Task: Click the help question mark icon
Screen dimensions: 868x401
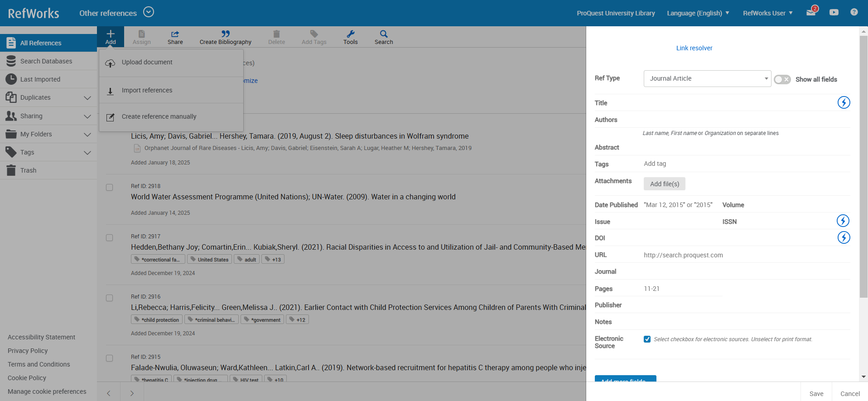Action: tap(854, 12)
